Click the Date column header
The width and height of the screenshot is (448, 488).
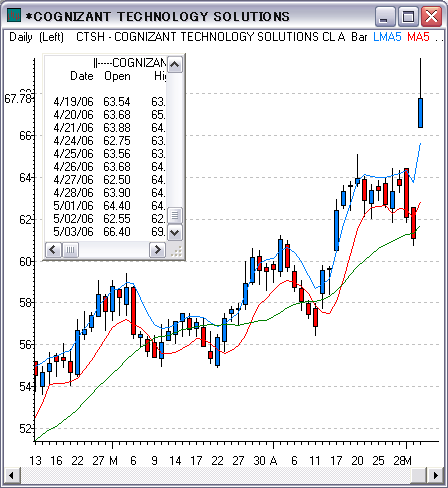82,76
